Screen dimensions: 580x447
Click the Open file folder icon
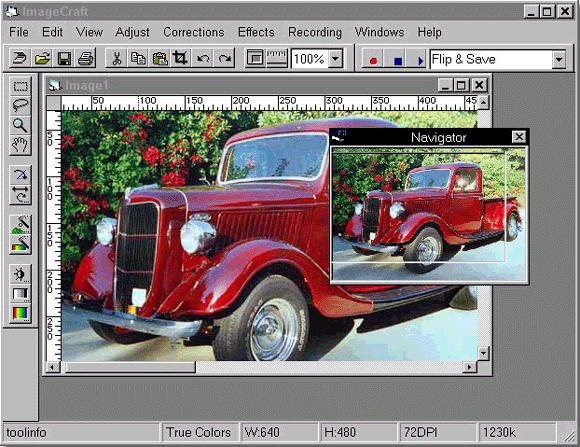42,58
